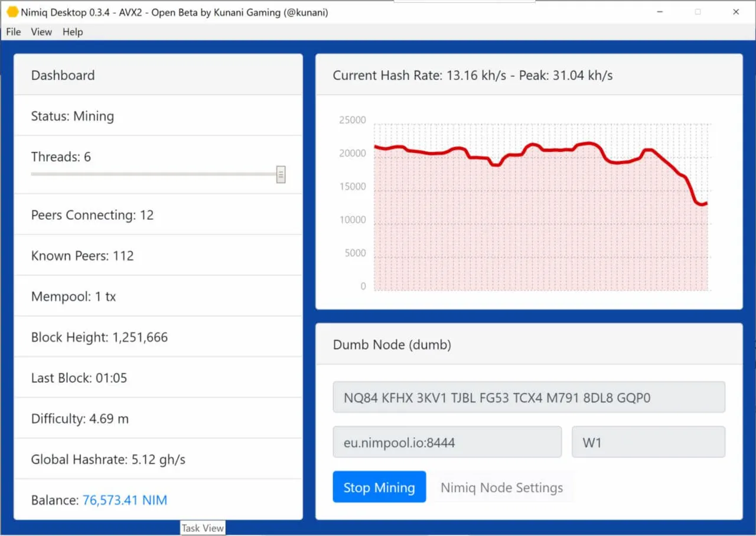Open the View menu
The width and height of the screenshot is (756, 536).
pos(41,32)
